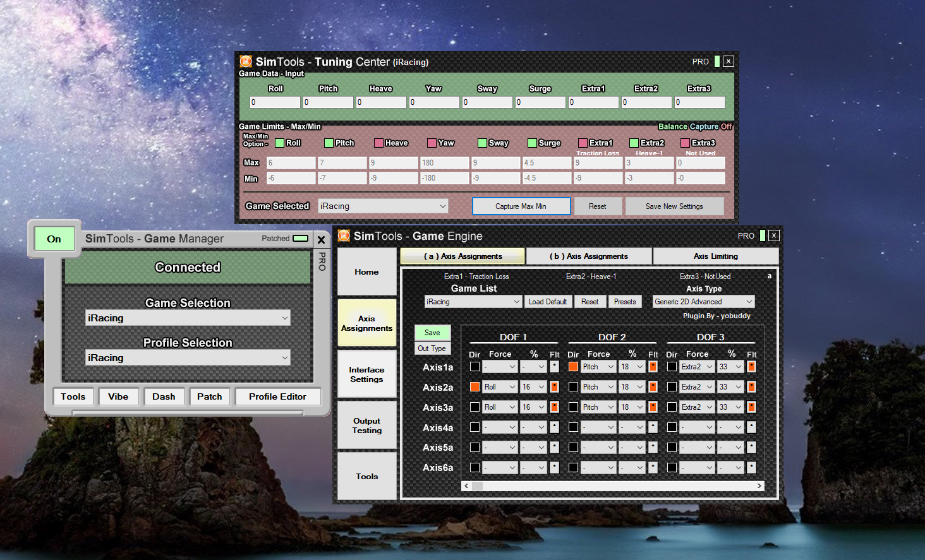
Task: Switch to the (a) Axis Assignments tab
Action: (x=462, y=256)
